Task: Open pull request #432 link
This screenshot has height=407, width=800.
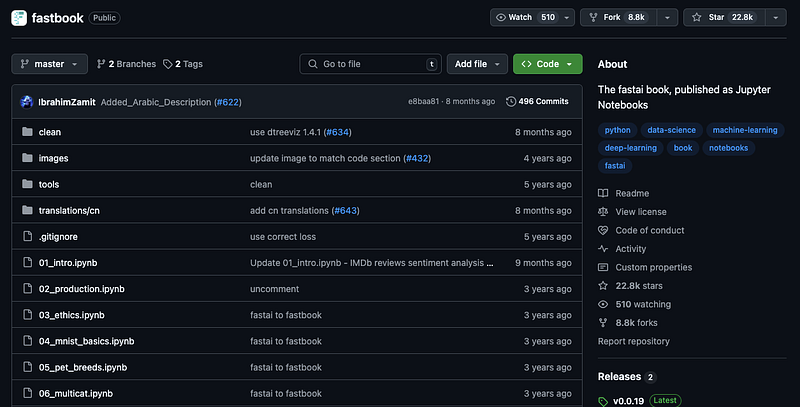Action: (417, 158)
